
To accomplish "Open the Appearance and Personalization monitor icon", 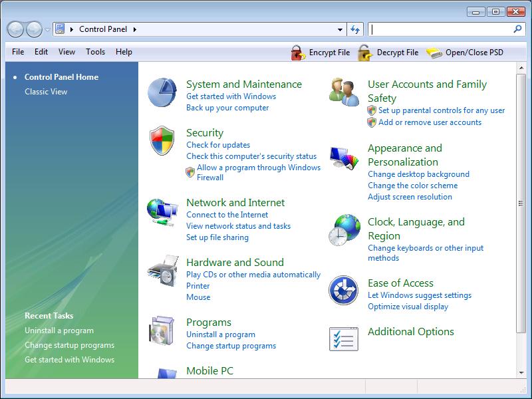I will point(344,158).
